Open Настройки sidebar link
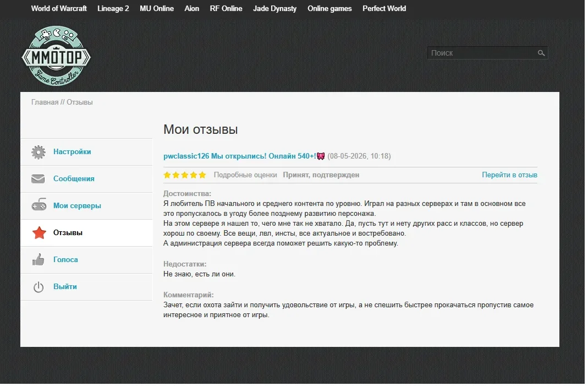Image resolution: width=588 pixels, height=386 pixels. [73, 153]
